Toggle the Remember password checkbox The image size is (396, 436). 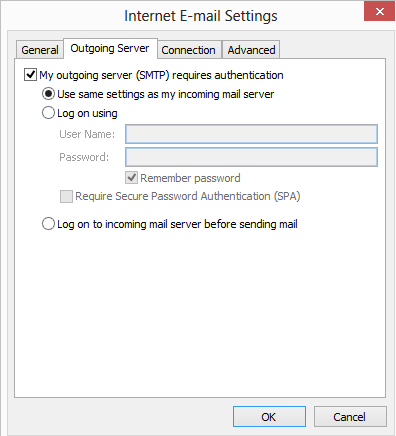coord(132,178)
